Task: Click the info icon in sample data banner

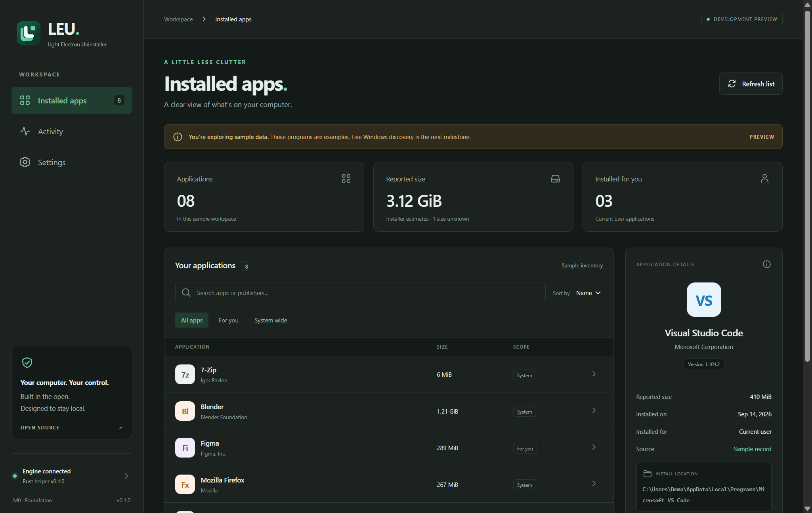Action: click(x=178, y=137)
